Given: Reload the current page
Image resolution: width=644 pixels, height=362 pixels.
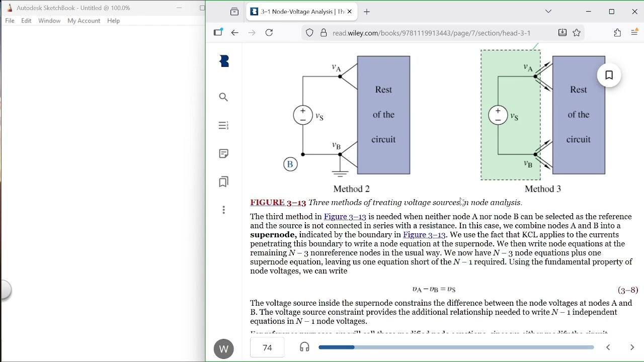Looking at the screenshot, I should pos(269,33).
